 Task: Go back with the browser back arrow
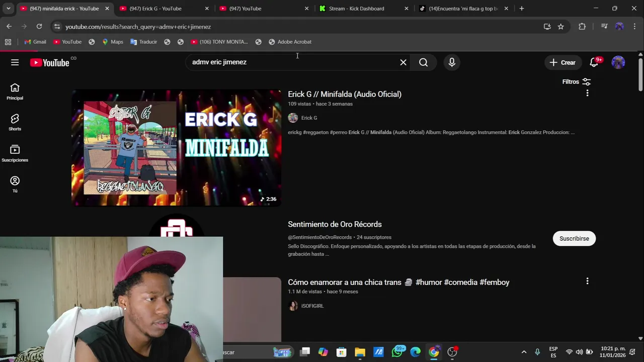(9, 26)
